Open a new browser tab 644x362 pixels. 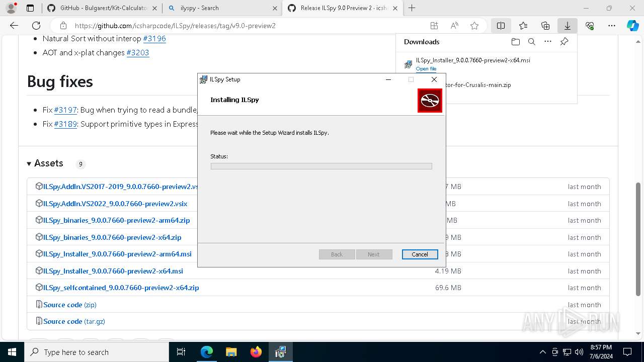[x=412, y=8]
